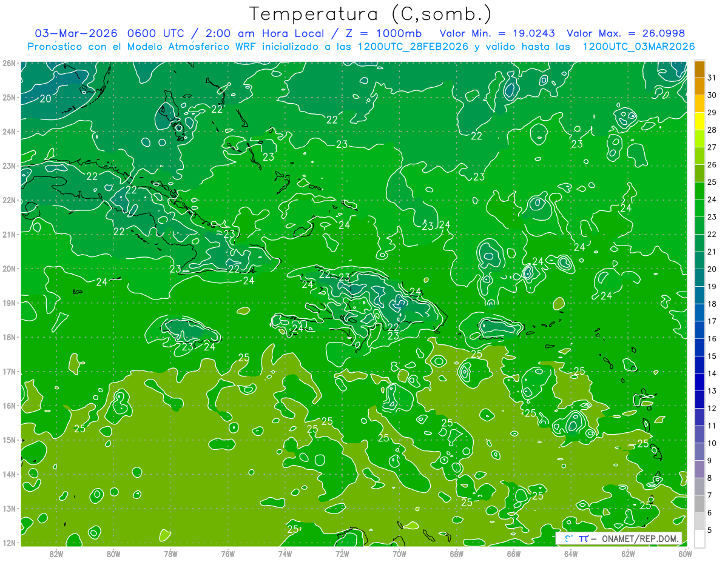
Task: Click the 74W longitude axis label
Action: pyautogui.click(x=285, y=554)
